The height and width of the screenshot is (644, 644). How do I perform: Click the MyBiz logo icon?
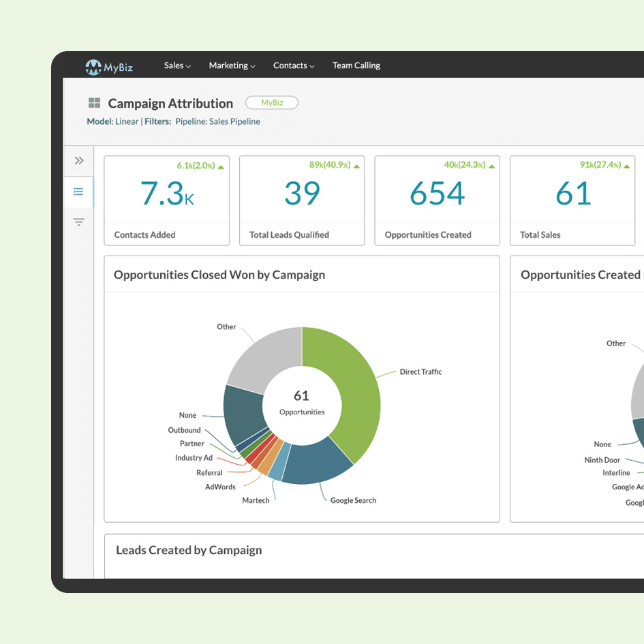coord(93,66)
